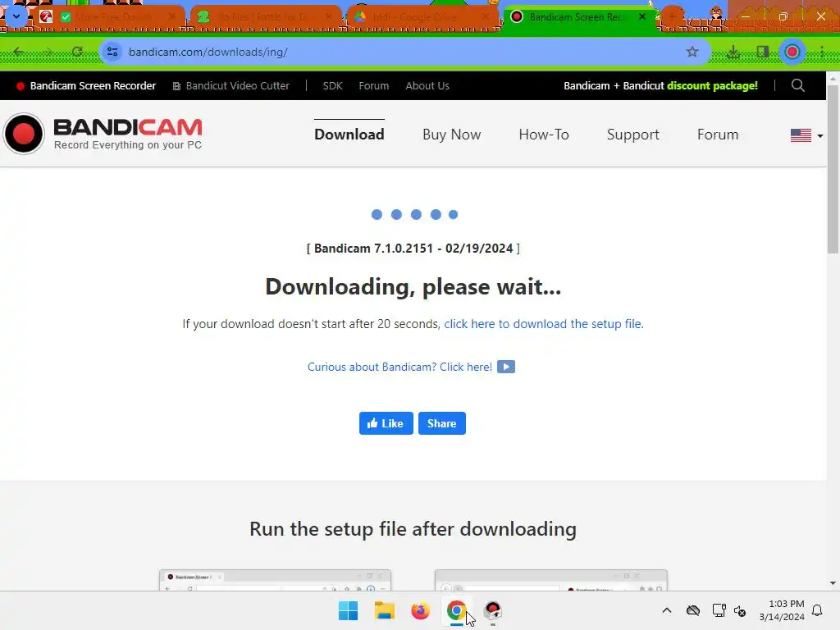Click the muted volume tray icon
Viewport: 840px width, 630px height.
(x=740, y=610)
